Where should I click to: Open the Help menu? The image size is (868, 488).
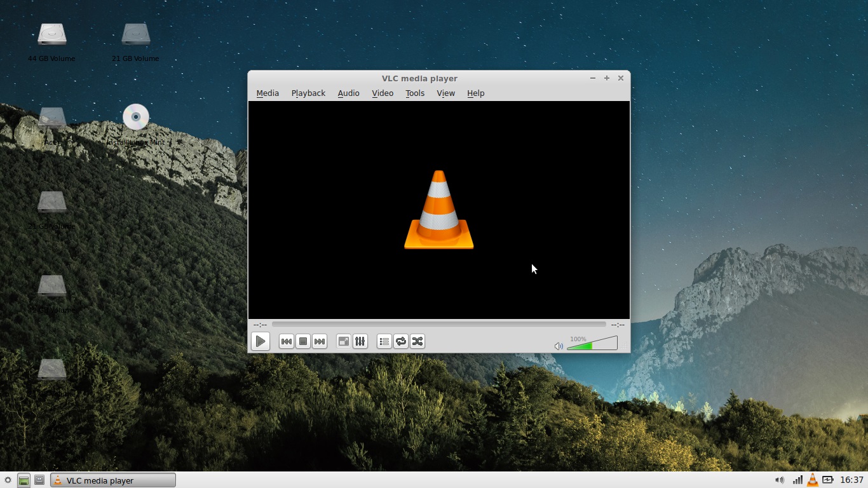[x=476, y=93]
